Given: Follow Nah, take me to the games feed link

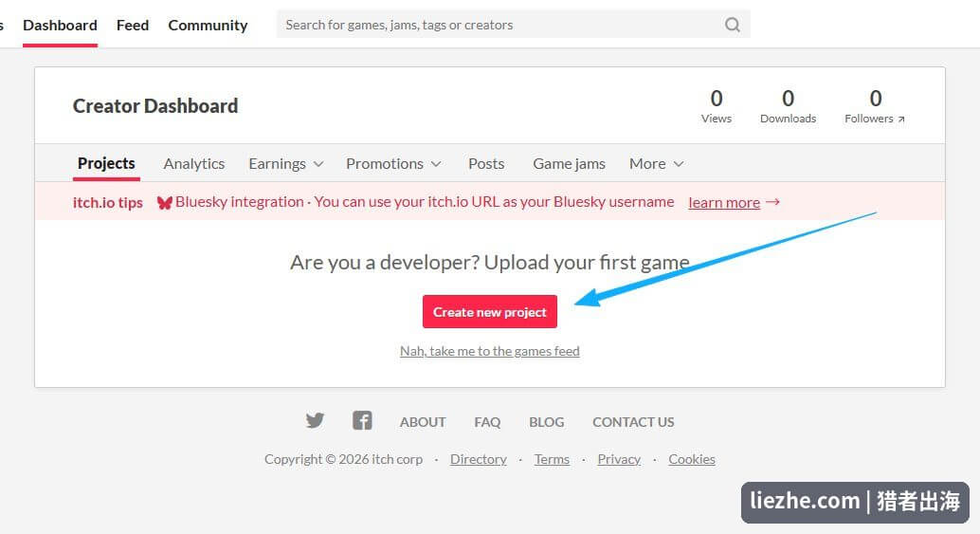Looking at the screenshot, I should 490,351.
